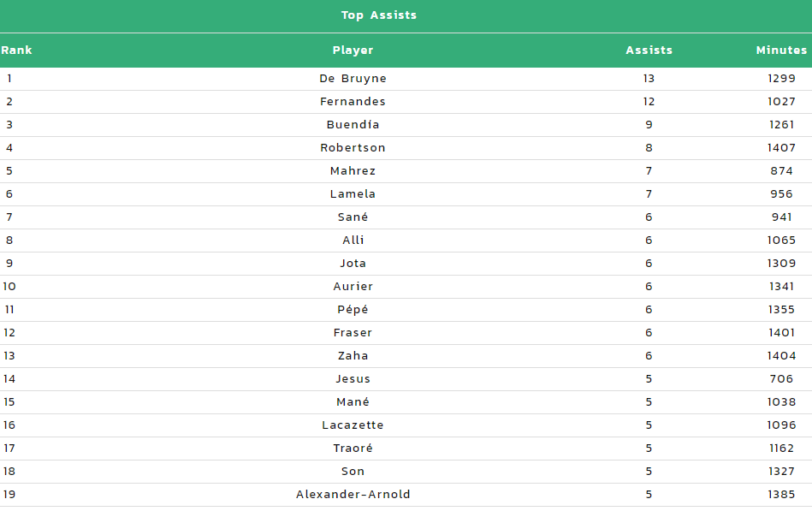Select the Minutes column header

pos(781,51)
